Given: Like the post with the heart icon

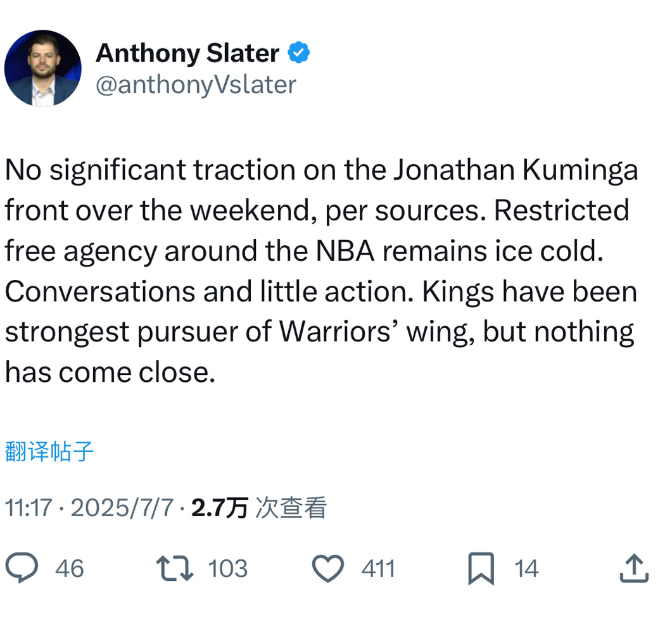Looking at the screenshot, I should click(328, 568).
